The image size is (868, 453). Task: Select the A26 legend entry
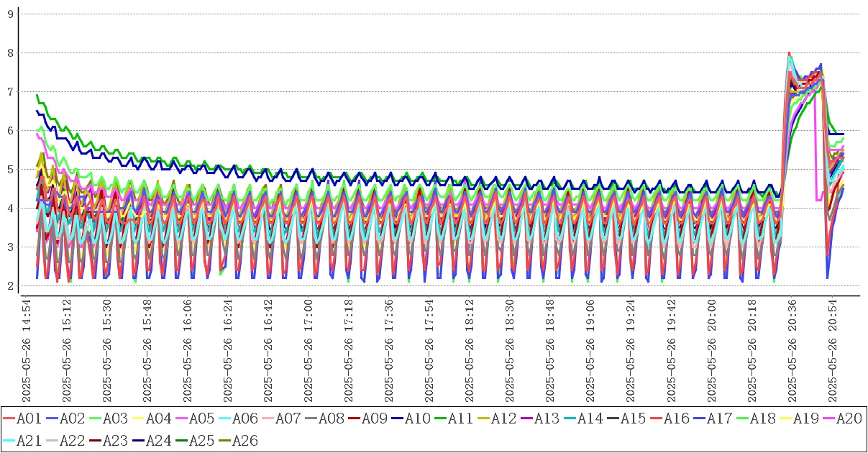[x=243, y=441]
